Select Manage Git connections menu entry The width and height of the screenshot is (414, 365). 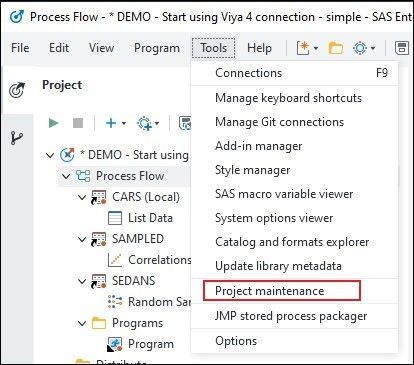279,122
